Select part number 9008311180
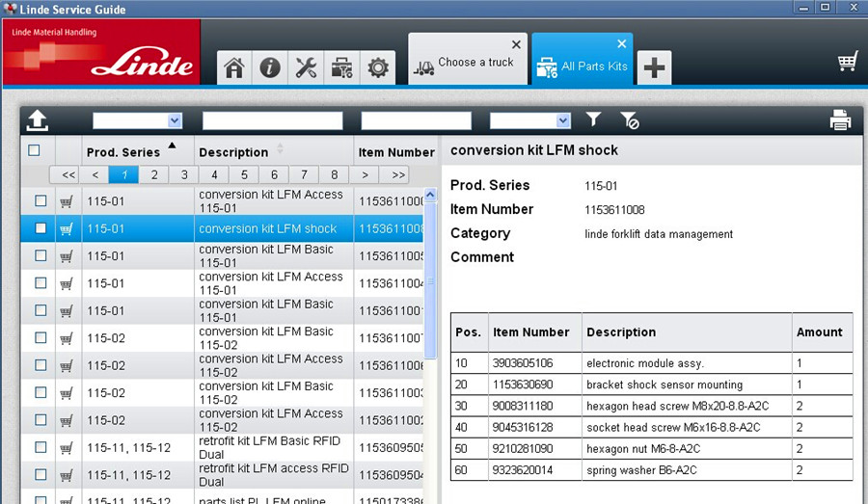This screenshot has height=504, width=868. (523, 406)
